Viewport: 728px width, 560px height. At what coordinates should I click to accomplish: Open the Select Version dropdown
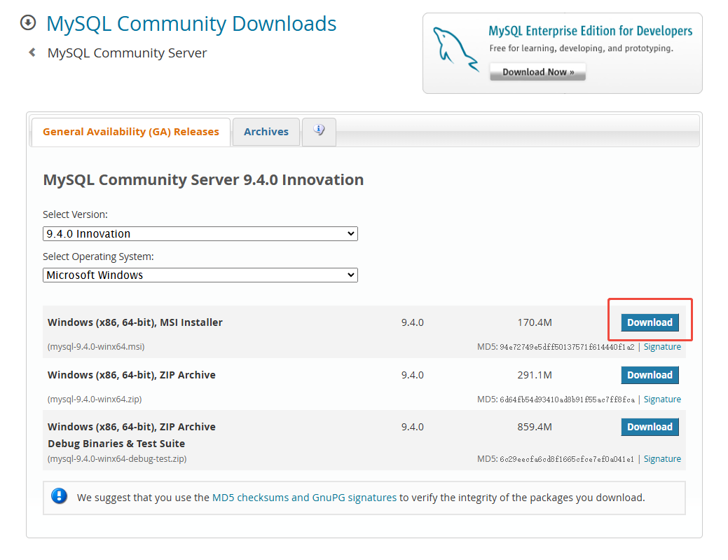click(x=200, y=233)
